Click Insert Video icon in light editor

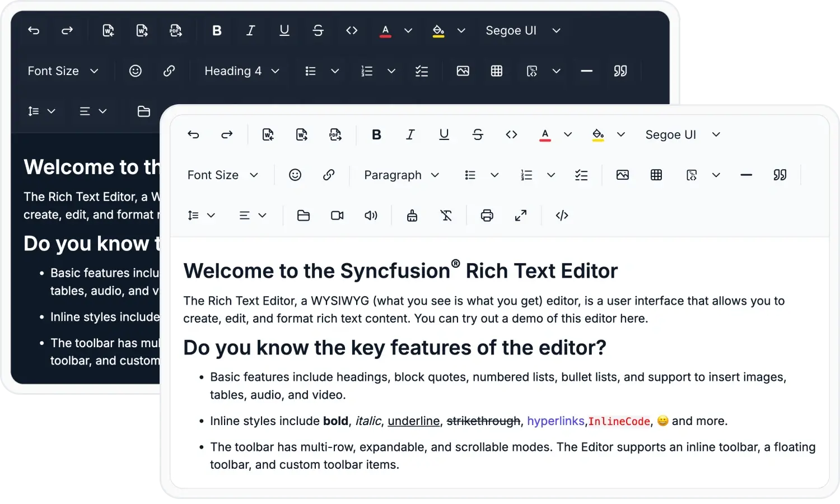point(337,216)
